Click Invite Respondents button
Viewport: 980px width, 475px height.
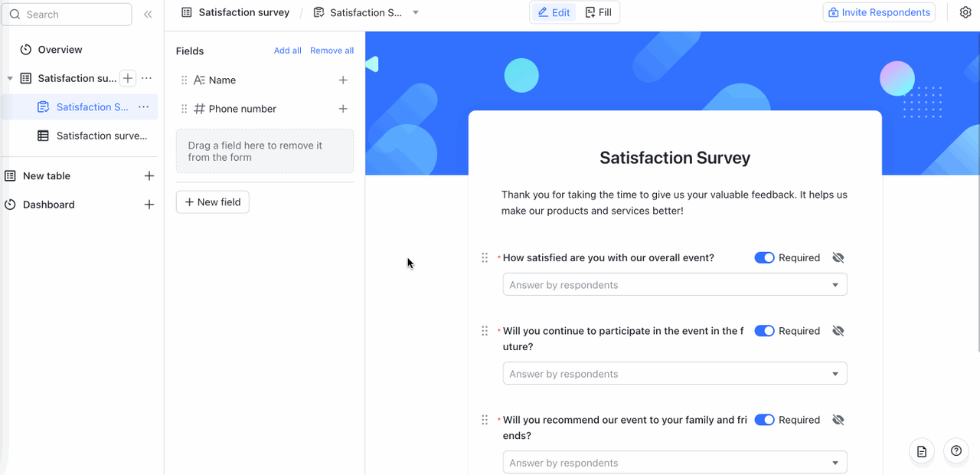click(x=879, y=12)
